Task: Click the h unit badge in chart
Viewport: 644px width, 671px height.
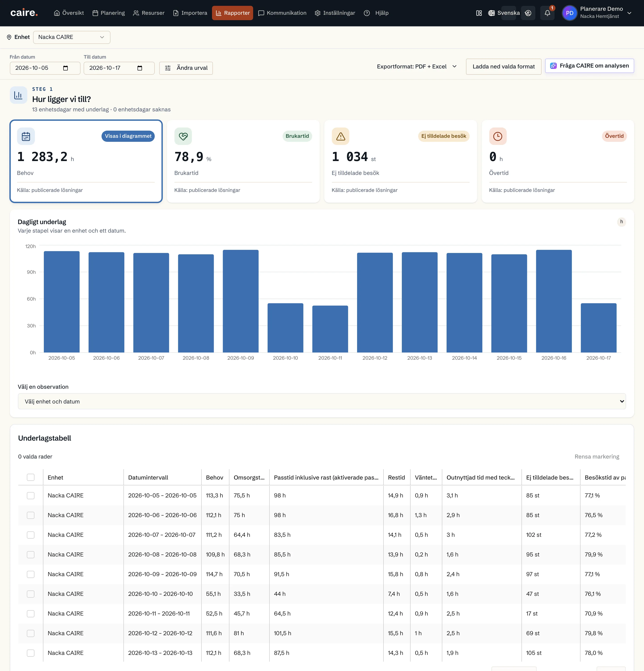Action: click(x=621, y=222)
